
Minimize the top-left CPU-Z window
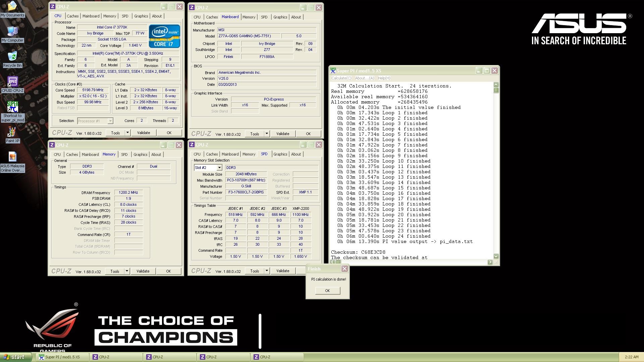(164, 6)
